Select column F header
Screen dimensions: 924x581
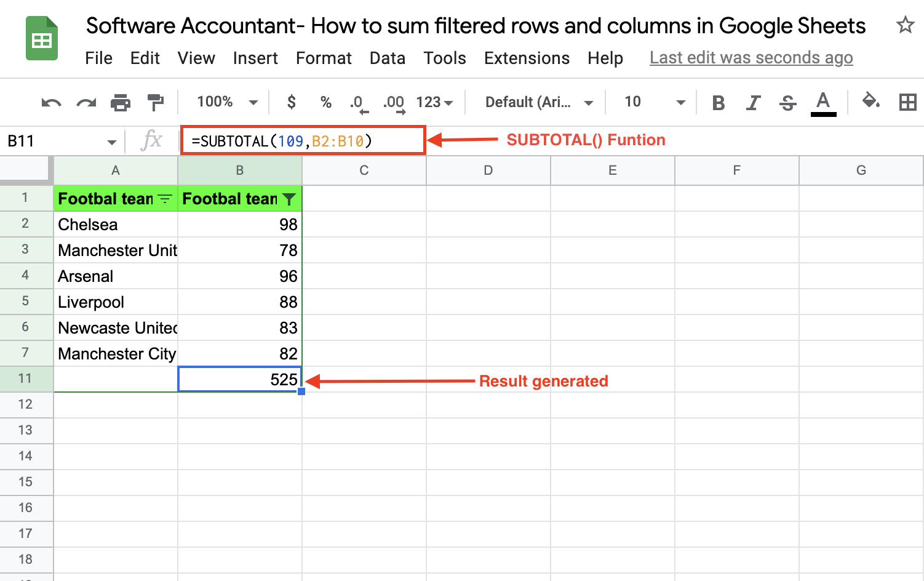coord(737,170)
